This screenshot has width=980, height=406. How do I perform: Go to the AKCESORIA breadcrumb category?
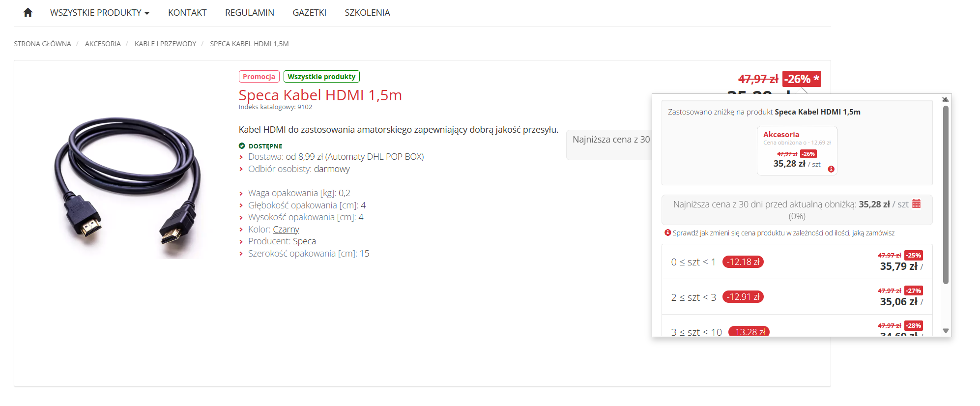pyautogui.click(x=103, y=44)
